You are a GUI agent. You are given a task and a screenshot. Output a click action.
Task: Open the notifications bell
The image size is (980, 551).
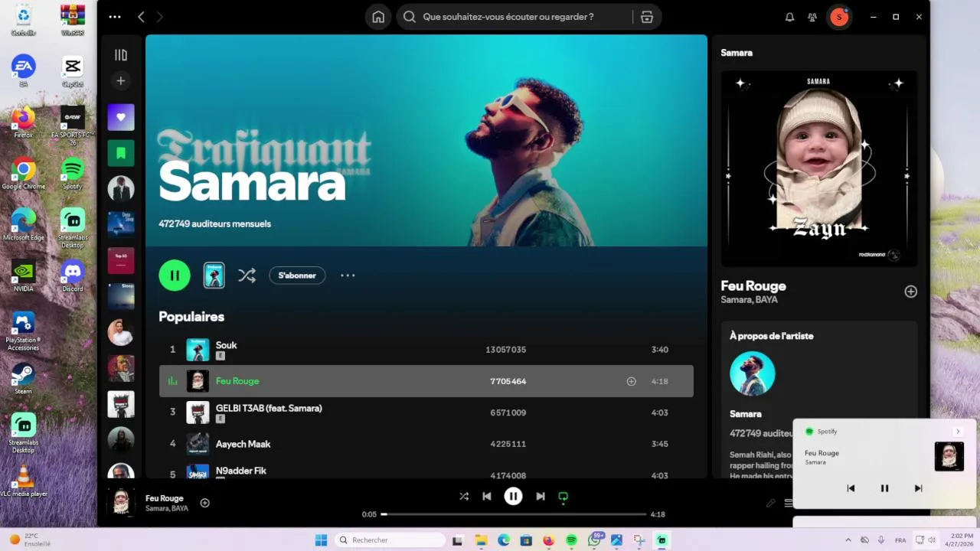coord(789,17)
